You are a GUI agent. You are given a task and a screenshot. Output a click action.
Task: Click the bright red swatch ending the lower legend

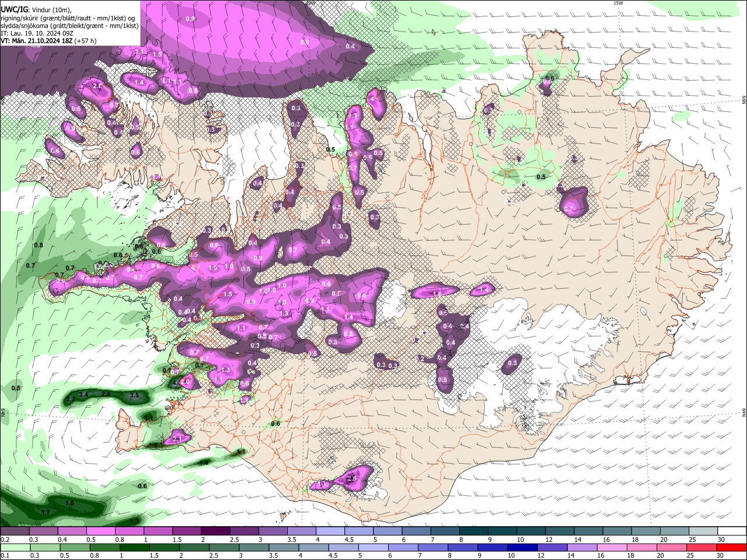pos(731,547)
